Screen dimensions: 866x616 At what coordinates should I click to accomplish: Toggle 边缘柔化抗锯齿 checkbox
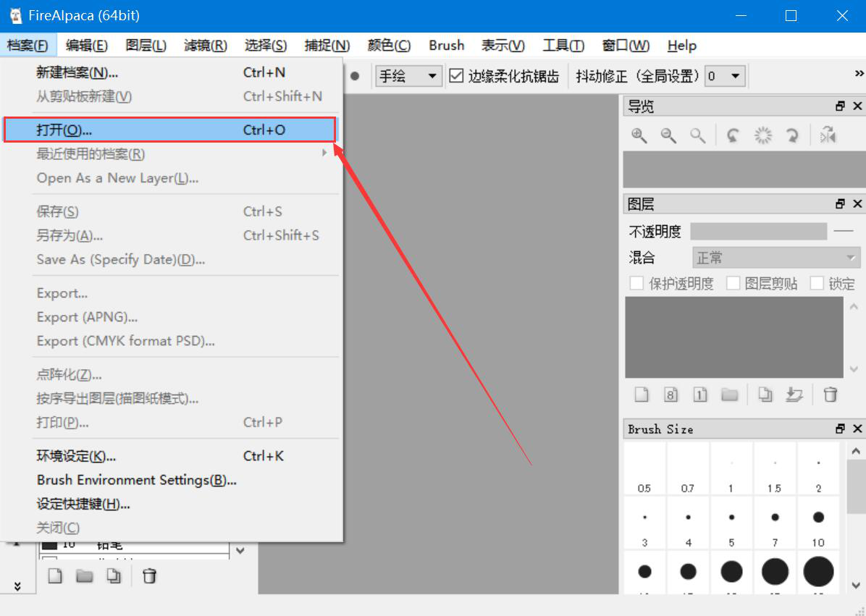click(x=456, y=75)
